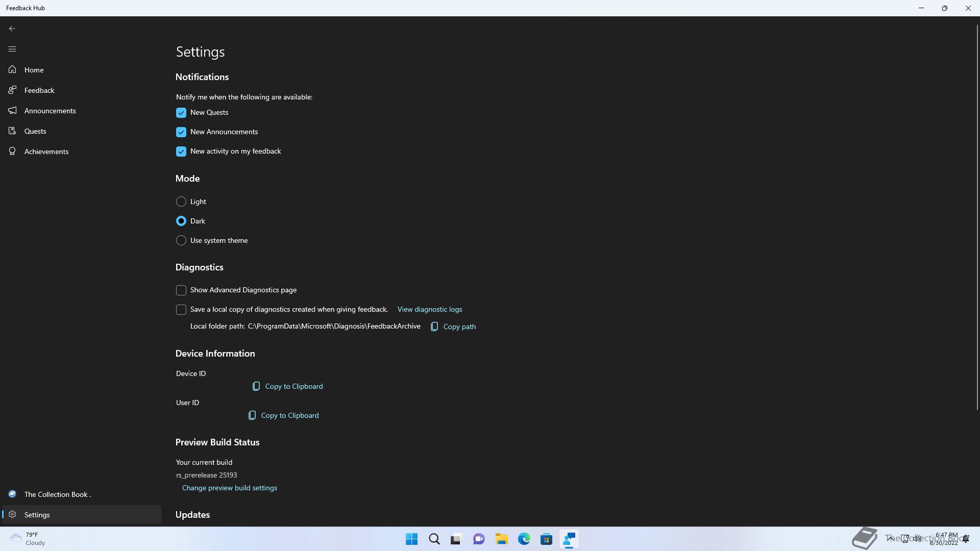Click the Copy path clipboard icon
The width and height of the screenshot is (980, 551).
coord(434,327)
